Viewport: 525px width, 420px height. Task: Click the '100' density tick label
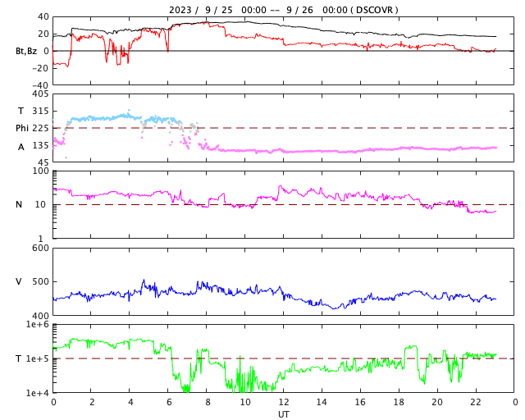40,171
